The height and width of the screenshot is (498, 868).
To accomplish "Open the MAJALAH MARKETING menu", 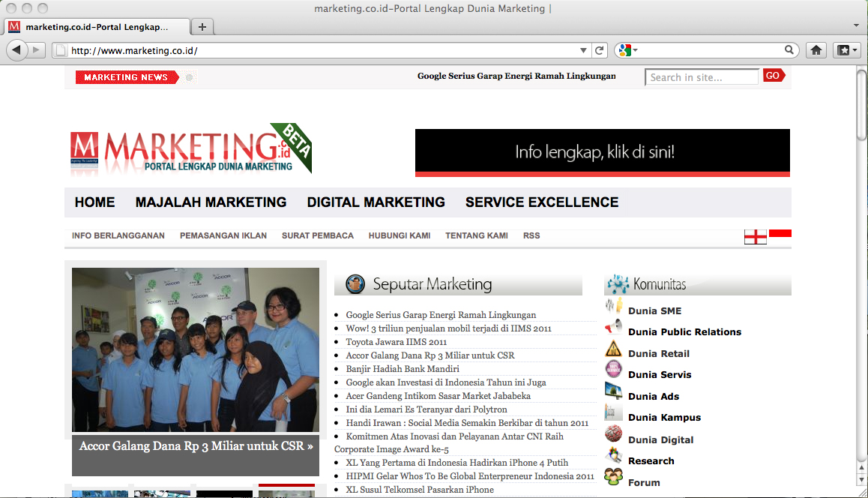I will [211, 202].
